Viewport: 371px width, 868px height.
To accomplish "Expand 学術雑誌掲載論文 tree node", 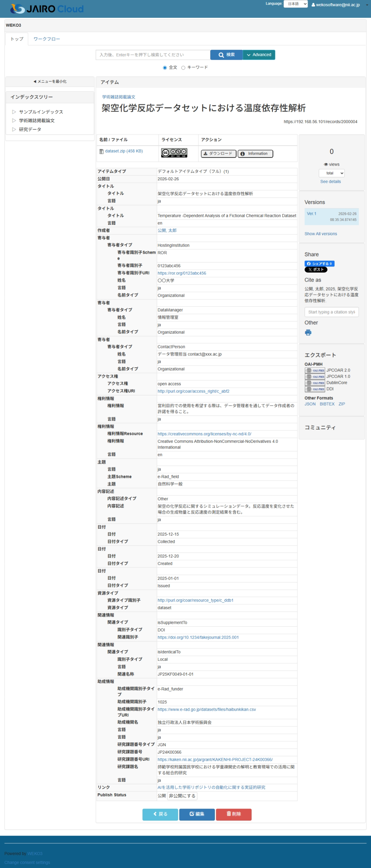I will 14,120.
